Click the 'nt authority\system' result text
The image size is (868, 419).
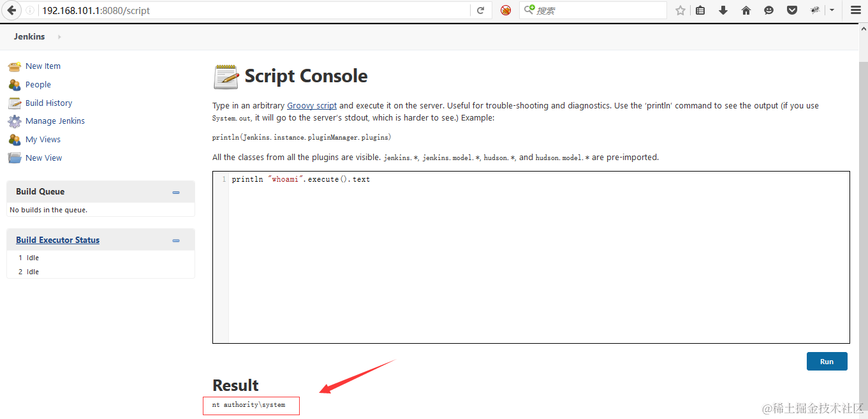[x=249, y=405]
